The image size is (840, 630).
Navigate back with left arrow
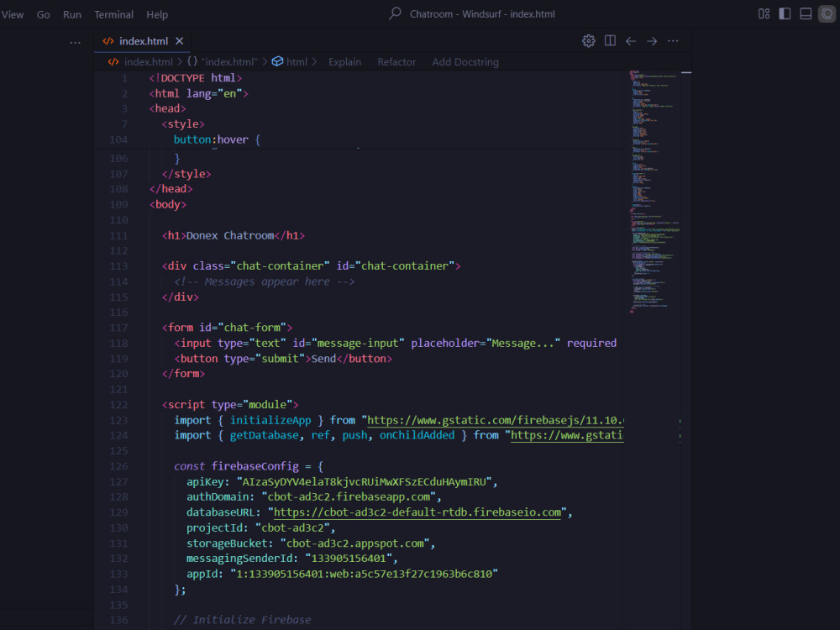pos(631,41)
